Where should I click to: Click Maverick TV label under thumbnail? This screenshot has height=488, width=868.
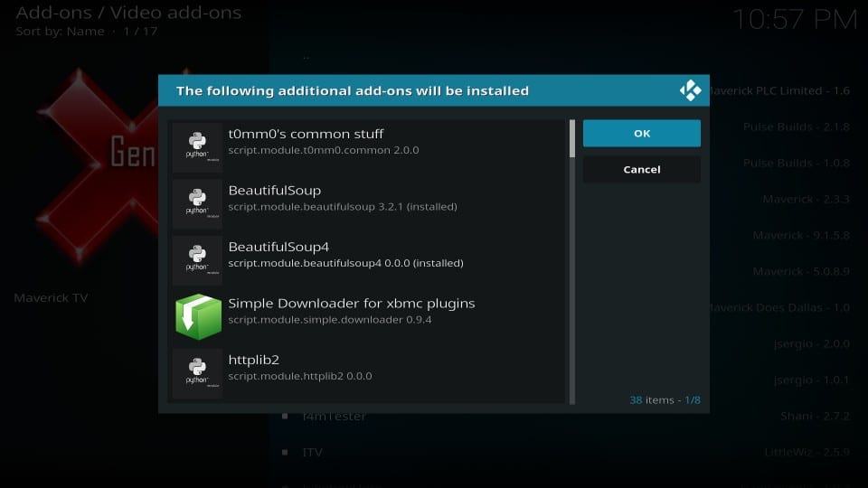coord(51,297)
